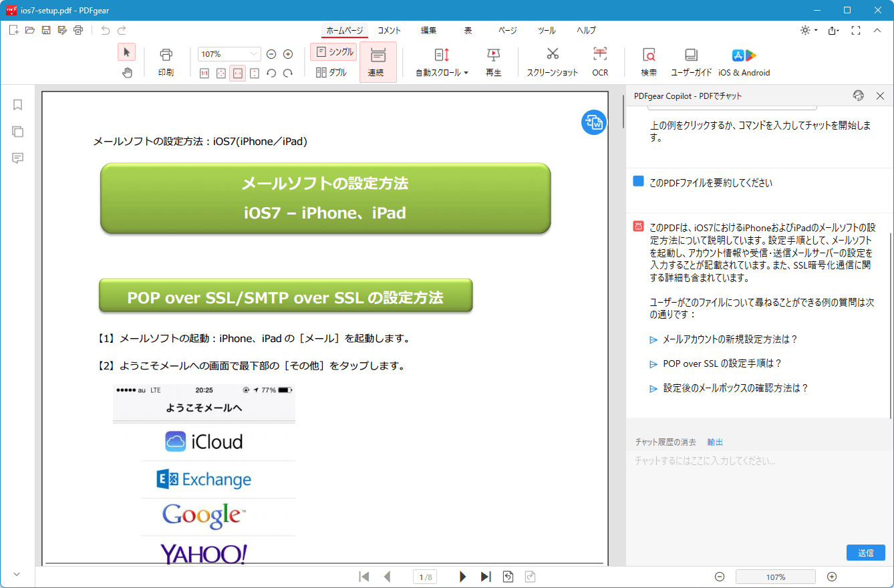Open the ユーザーガイド user guide
Viewport: 894px width, 588px height.
(x=692, y=62)
